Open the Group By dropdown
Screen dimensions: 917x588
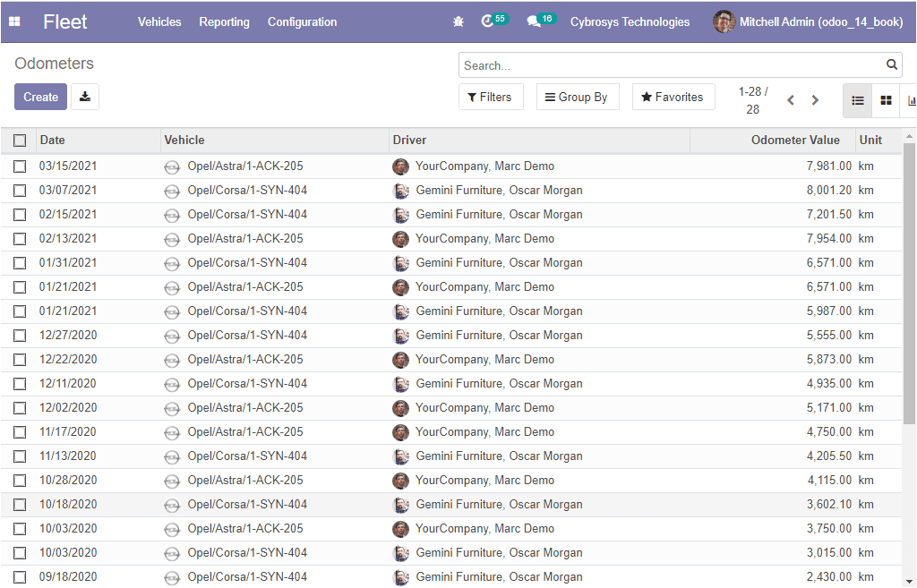578,97
